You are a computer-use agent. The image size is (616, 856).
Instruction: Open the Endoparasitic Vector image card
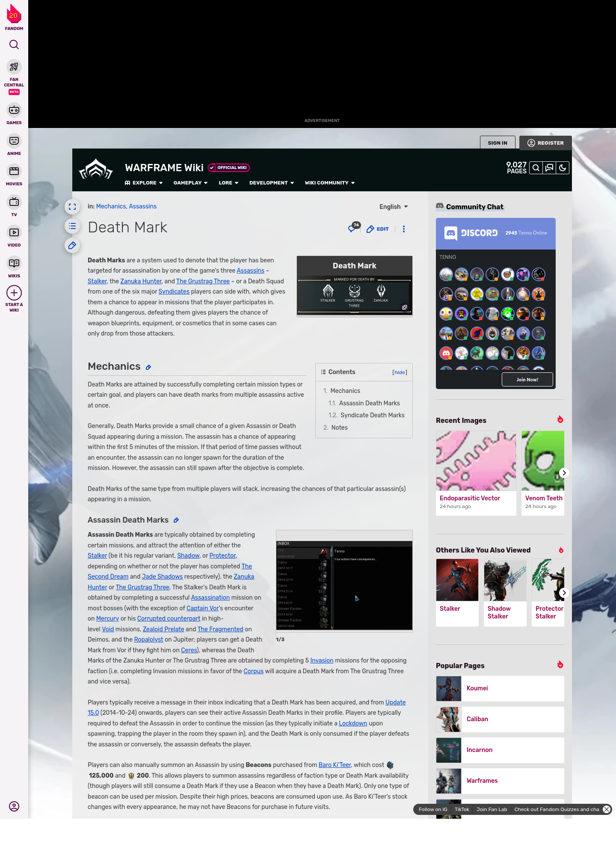[476, 473]
